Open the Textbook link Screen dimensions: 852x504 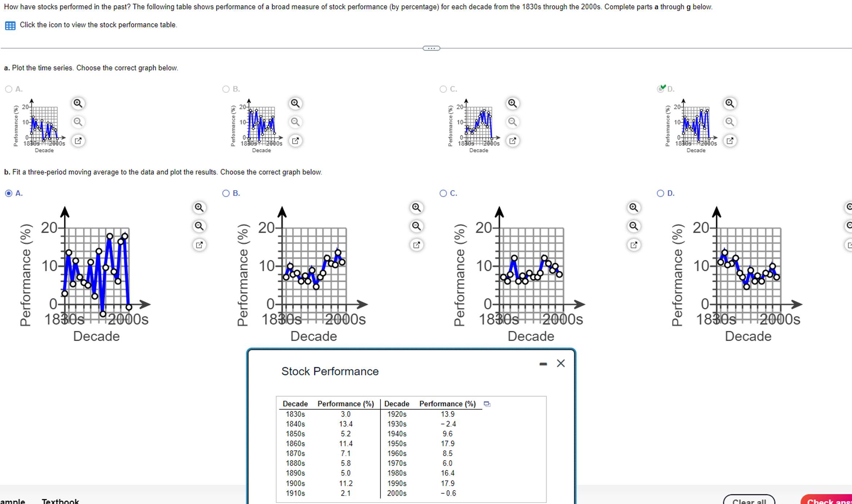pos(60,501)
